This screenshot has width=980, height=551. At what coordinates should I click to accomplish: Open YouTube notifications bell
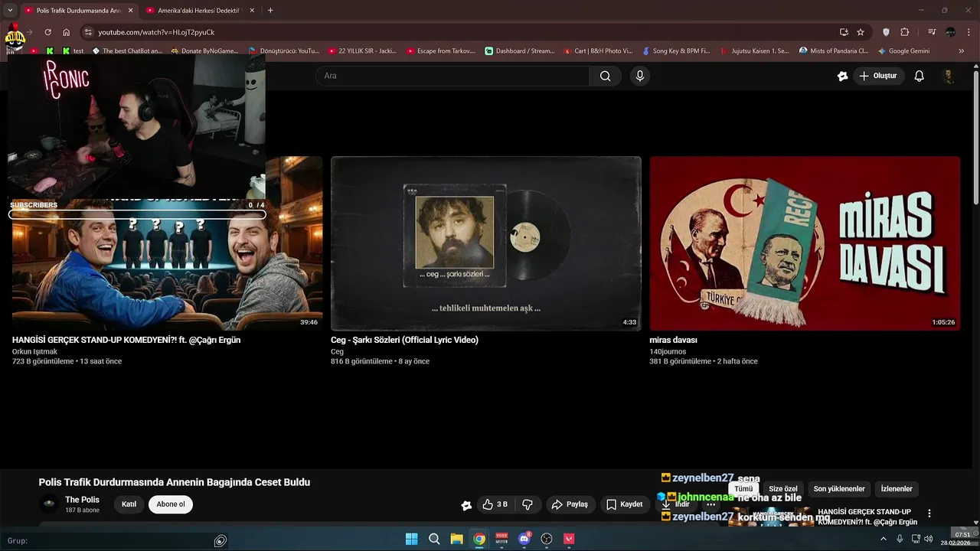tap(920, 76)
